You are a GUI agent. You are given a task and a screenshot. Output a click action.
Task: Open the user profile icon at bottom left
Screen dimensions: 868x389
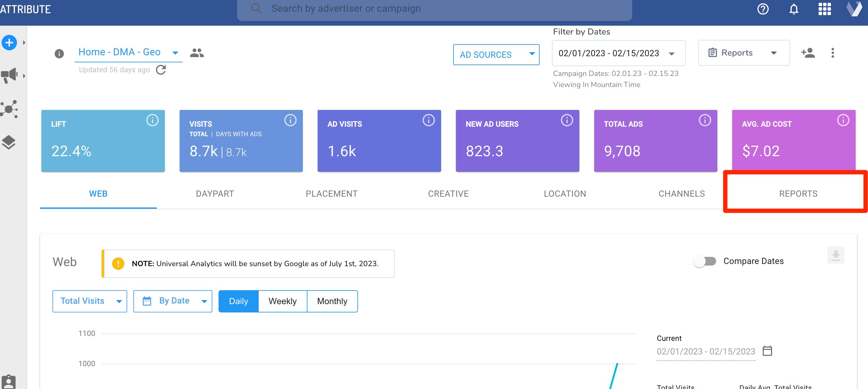(9, 381)
